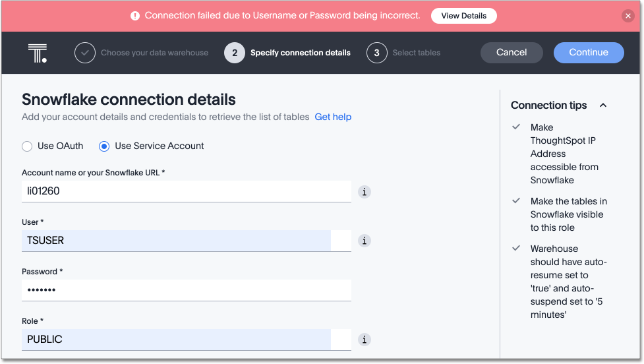Go to Select tables step

click(416, 53)
